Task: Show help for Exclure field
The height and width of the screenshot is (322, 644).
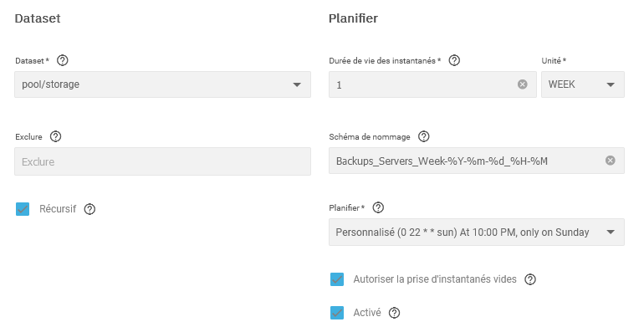Action: [x=55, y=136]
